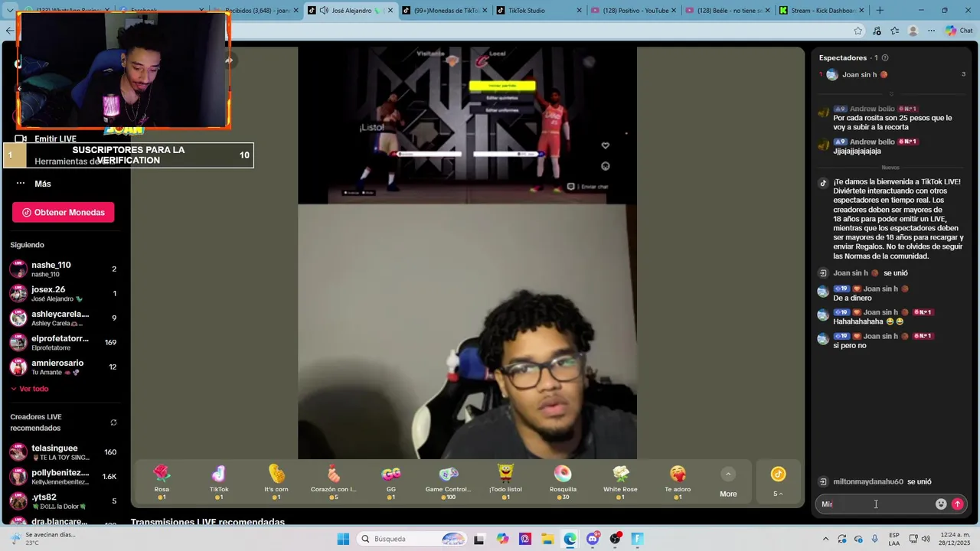This screenshot has width=980, height=551.
Task: Open Windows Start menu
Action: tap(343, 539)
